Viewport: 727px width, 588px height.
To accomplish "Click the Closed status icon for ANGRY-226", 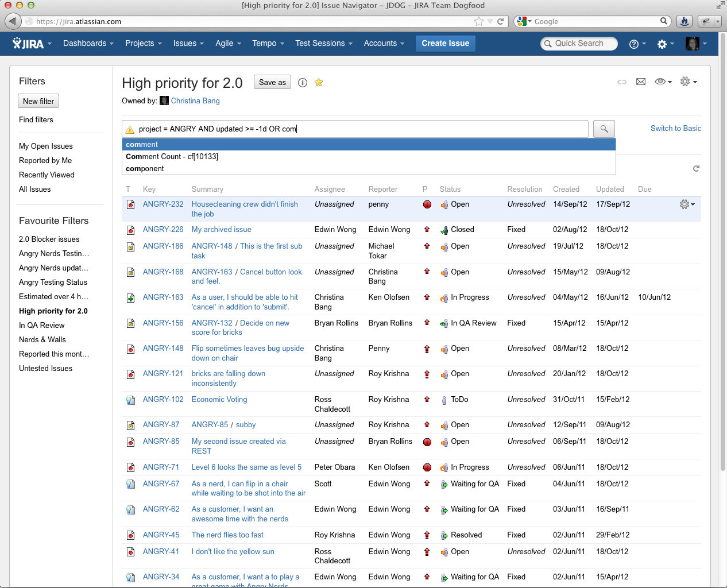I will 444,230.
